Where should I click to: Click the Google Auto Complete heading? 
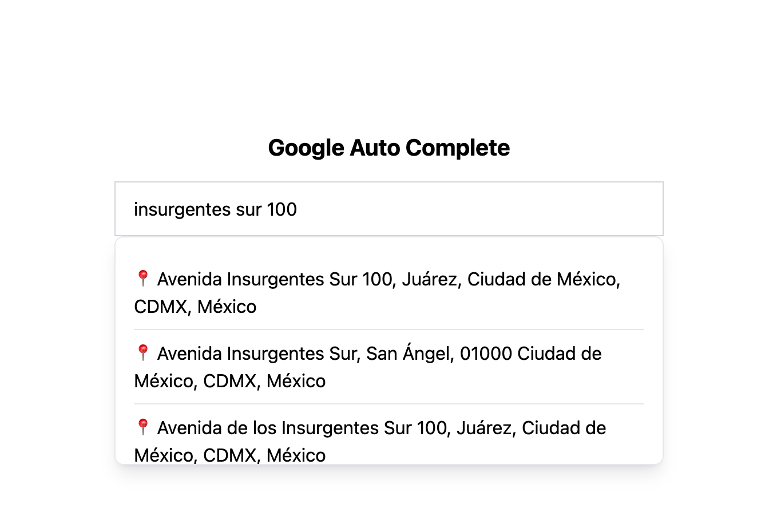coord(389,148)
